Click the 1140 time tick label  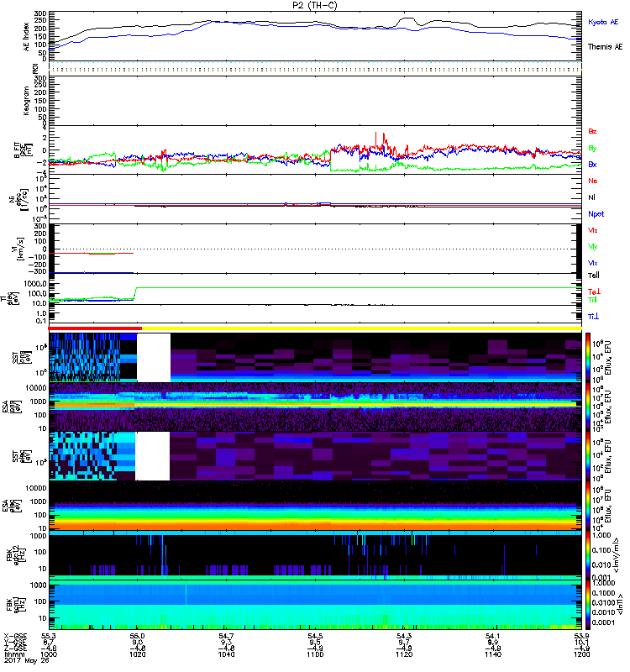493,654
